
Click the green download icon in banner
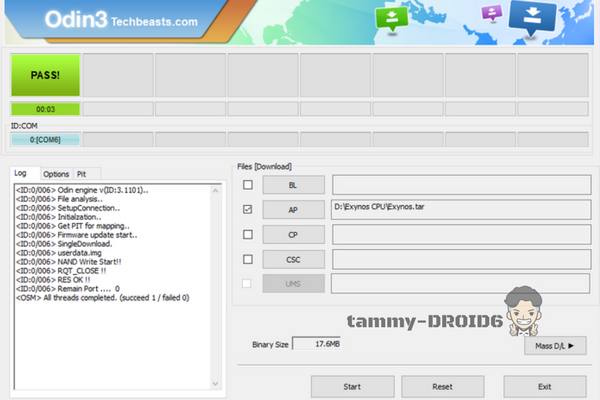coord(391,18)
